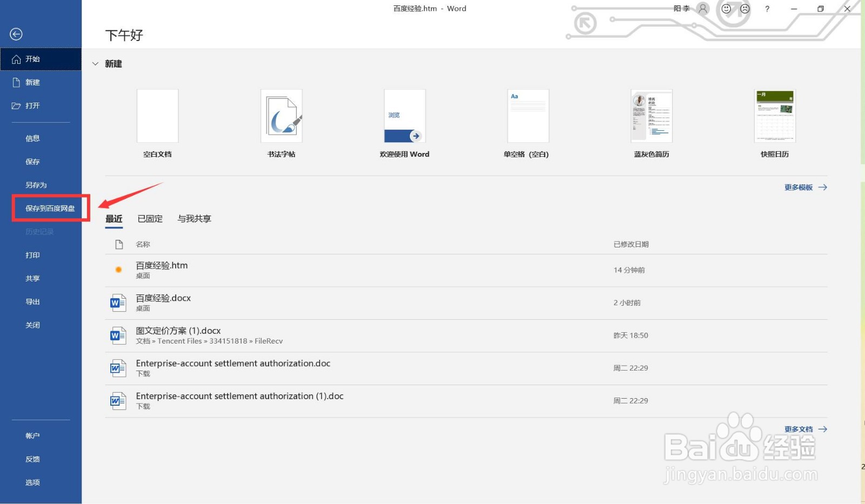Screen dimensions: 865x504
Task: Select 关闭 in the sidebar
Action: coord(32,325)
